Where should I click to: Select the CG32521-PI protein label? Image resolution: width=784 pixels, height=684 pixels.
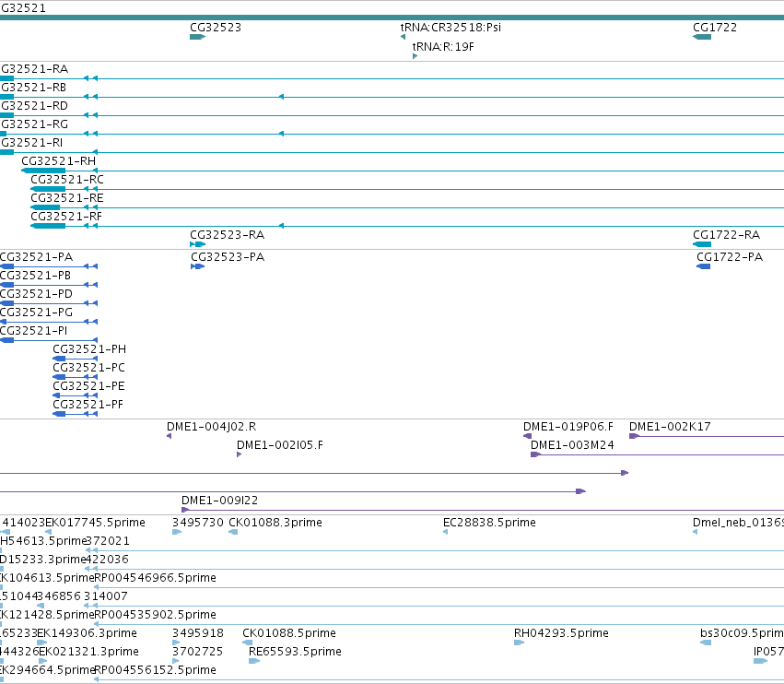tap(33, 331)
